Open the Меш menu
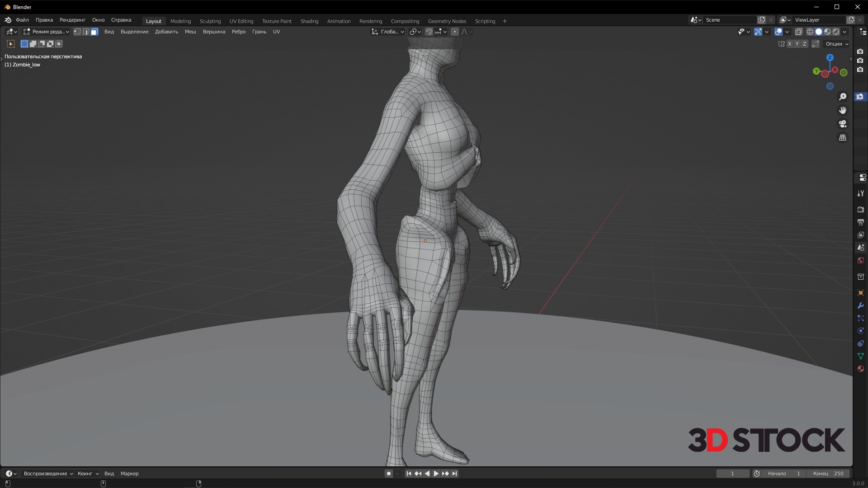Image resolution: width=868 pixels, height=488 pixels. click(190, 32)
